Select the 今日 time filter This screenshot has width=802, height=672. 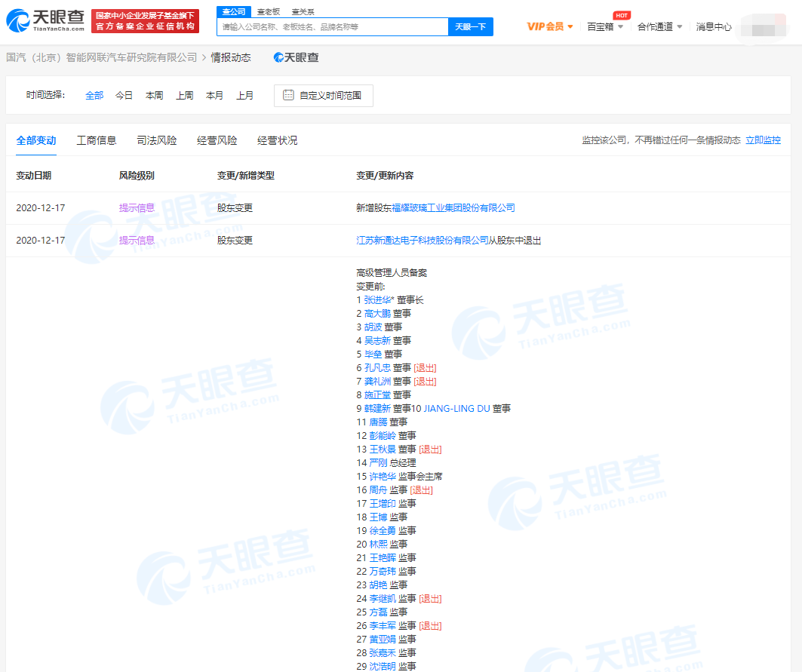(x=124, y=95)
